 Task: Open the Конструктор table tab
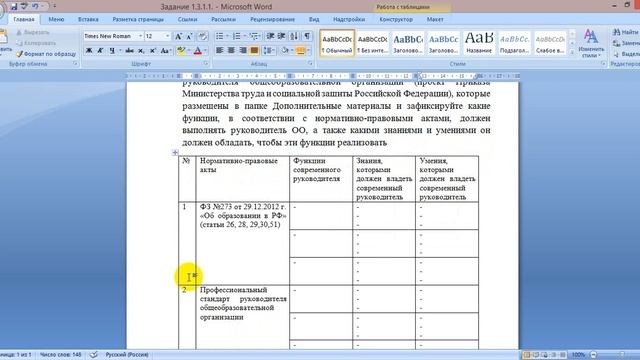pyautogui.click(x=396, y=19)
